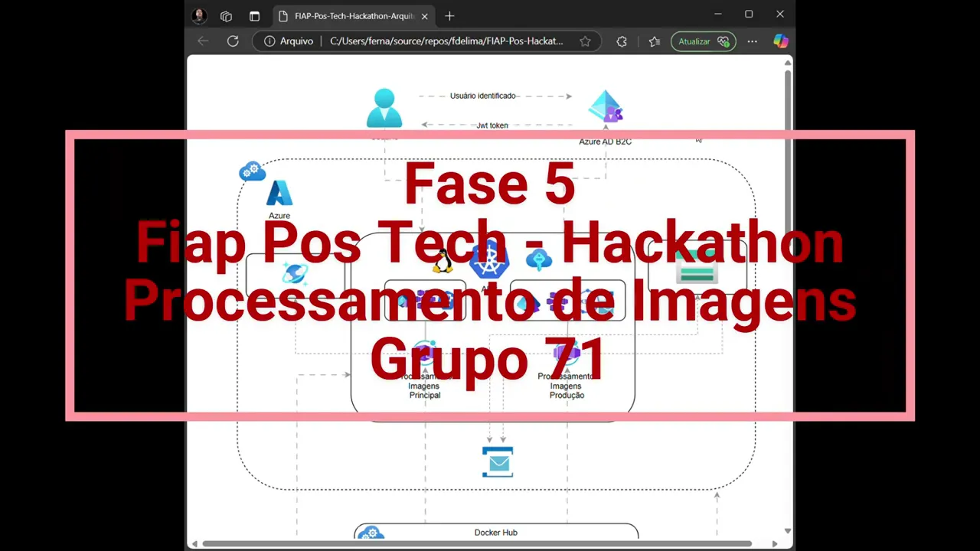The height and width of the screenshot is (551, 980).
Task: Minimize the Edge window
Action: coord(718,14)
